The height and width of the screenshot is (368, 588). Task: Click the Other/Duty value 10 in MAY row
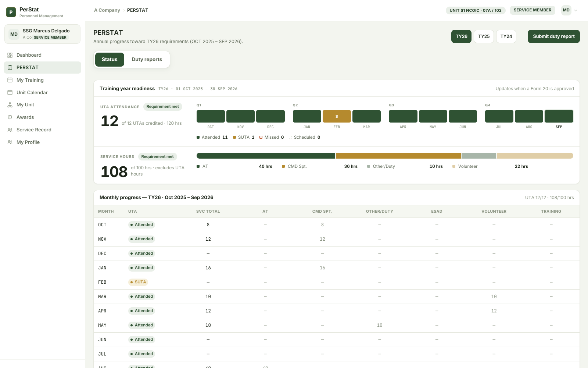[380, 325]
